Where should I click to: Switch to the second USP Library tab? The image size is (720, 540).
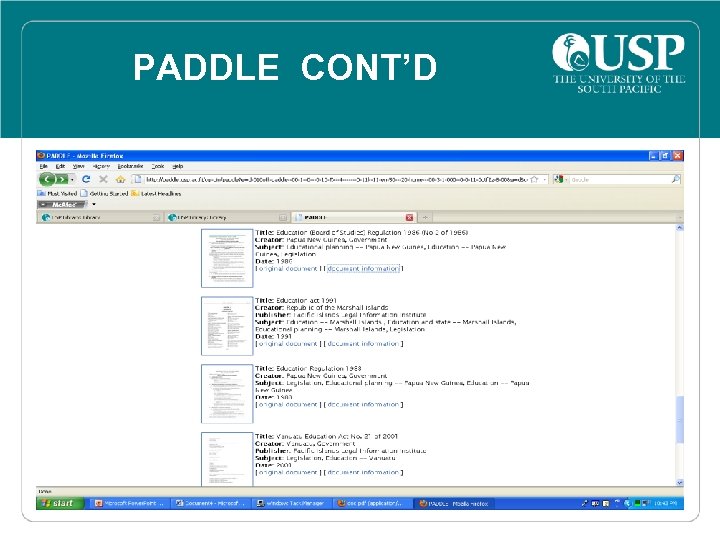point(227,217)
